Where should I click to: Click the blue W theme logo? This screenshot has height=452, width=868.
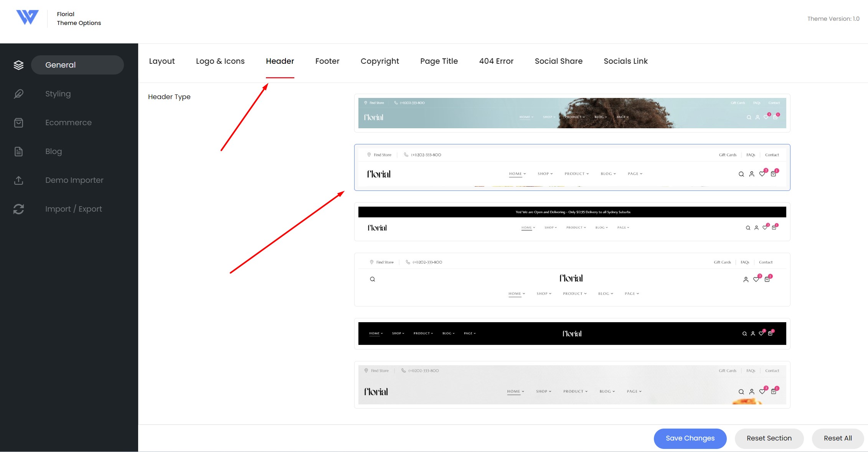point(27,17)
